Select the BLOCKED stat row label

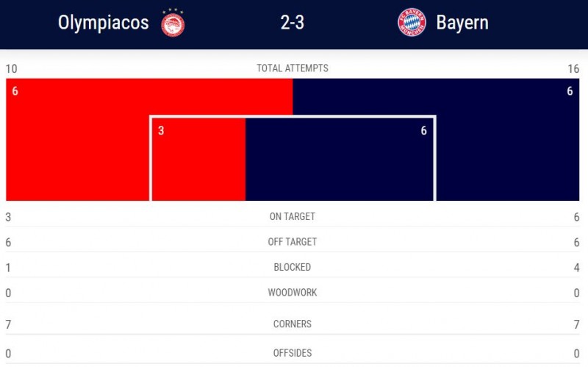tap(293, 267)
